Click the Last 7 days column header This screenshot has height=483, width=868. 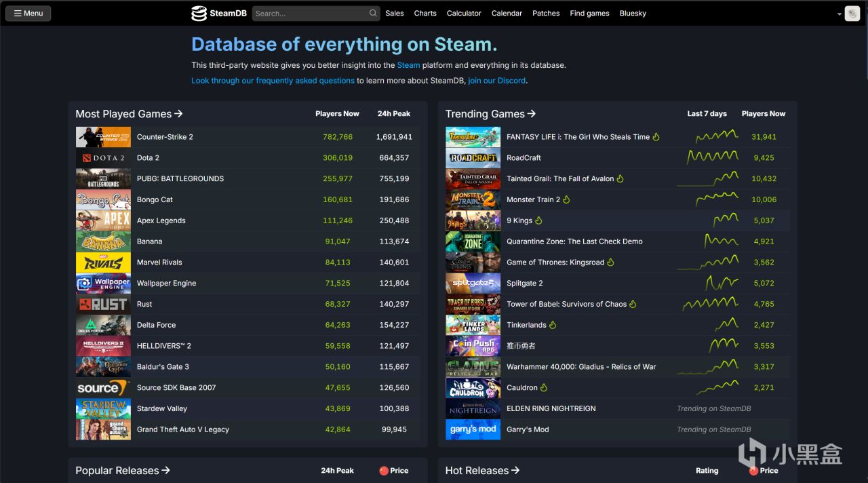[707, 114]
